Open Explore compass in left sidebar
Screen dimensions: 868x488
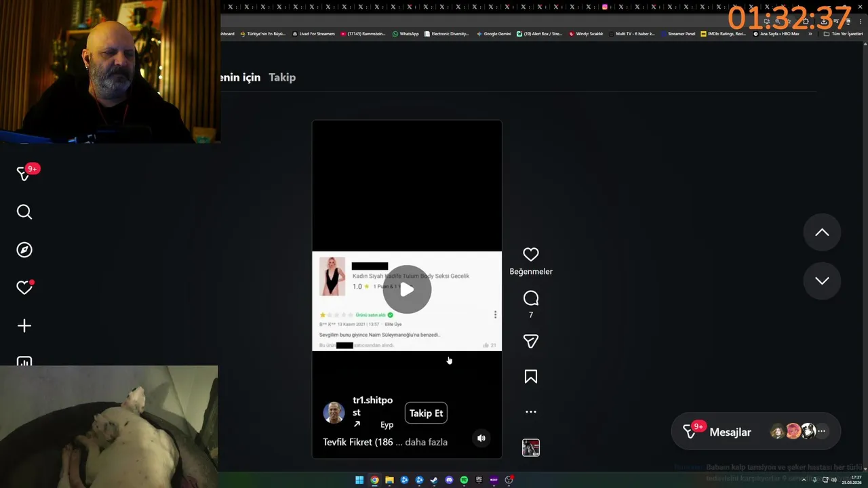pos(24,250)
